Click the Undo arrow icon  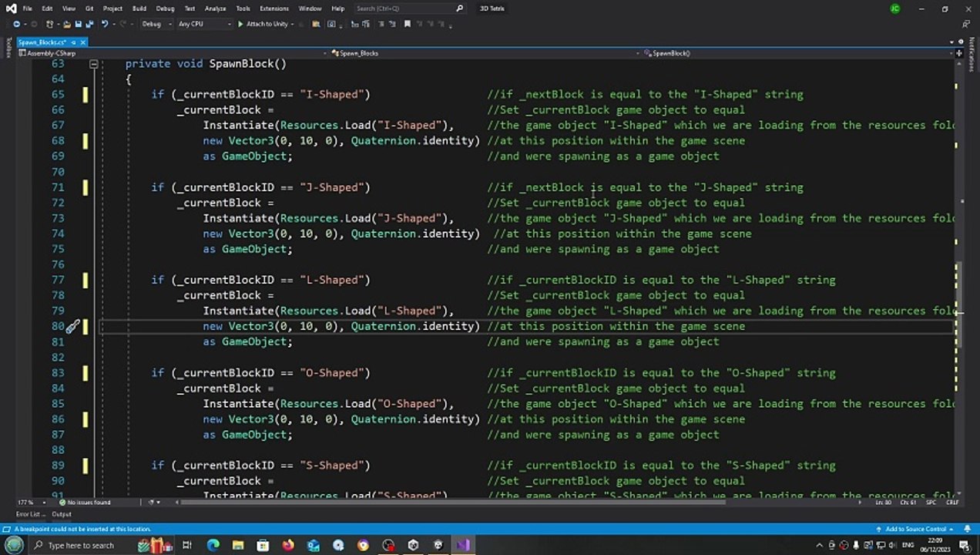pos(105,24)
